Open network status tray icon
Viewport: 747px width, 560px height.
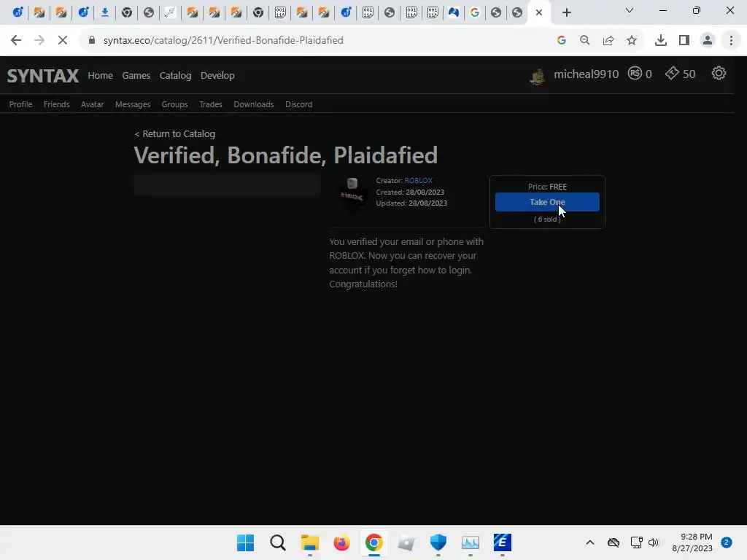pos(636,542)
